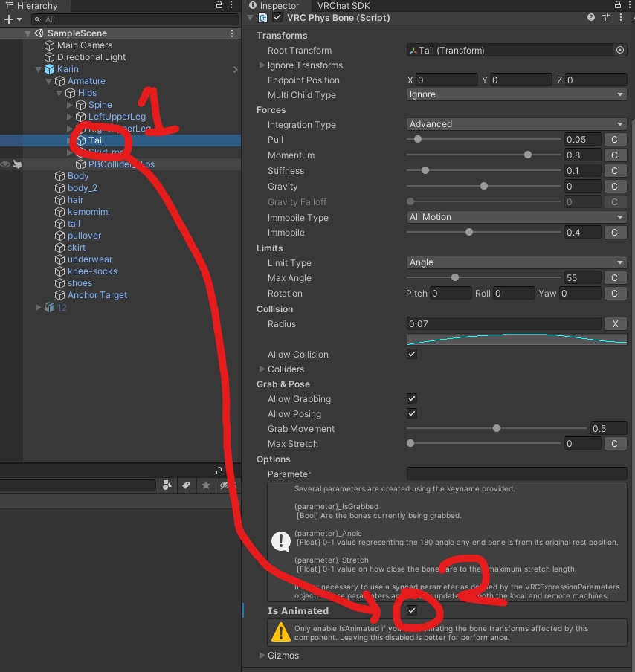
Task: Click the favorites star icon
Action: pyautogui.click(x=206, y=485)
